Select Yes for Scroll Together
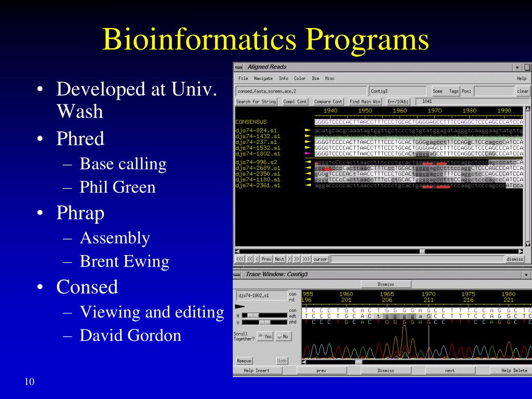 265,336
